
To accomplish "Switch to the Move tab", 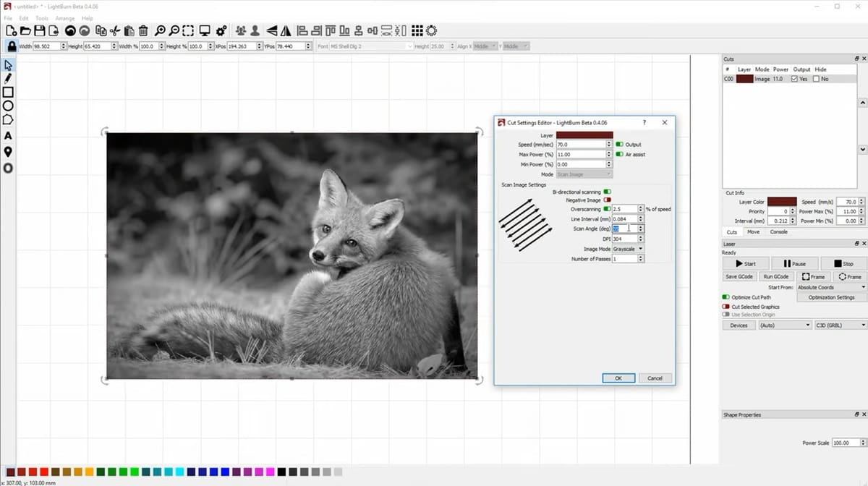I will (x=753, y=232).
